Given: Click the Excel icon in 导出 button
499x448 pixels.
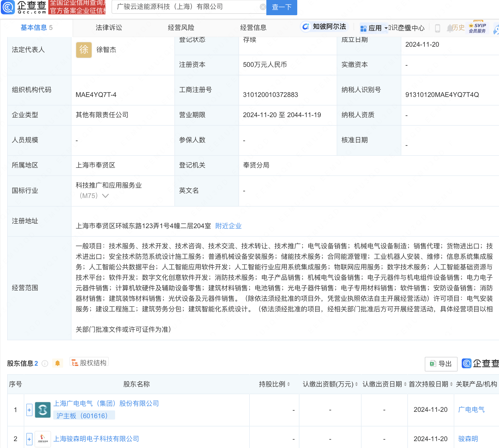Looking at the screenshot, I should 433,364.
